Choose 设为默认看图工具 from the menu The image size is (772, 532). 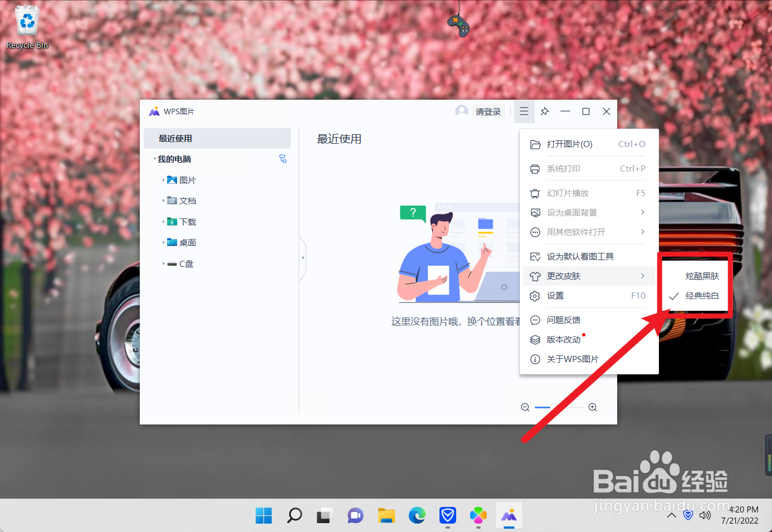click(589, 257)
